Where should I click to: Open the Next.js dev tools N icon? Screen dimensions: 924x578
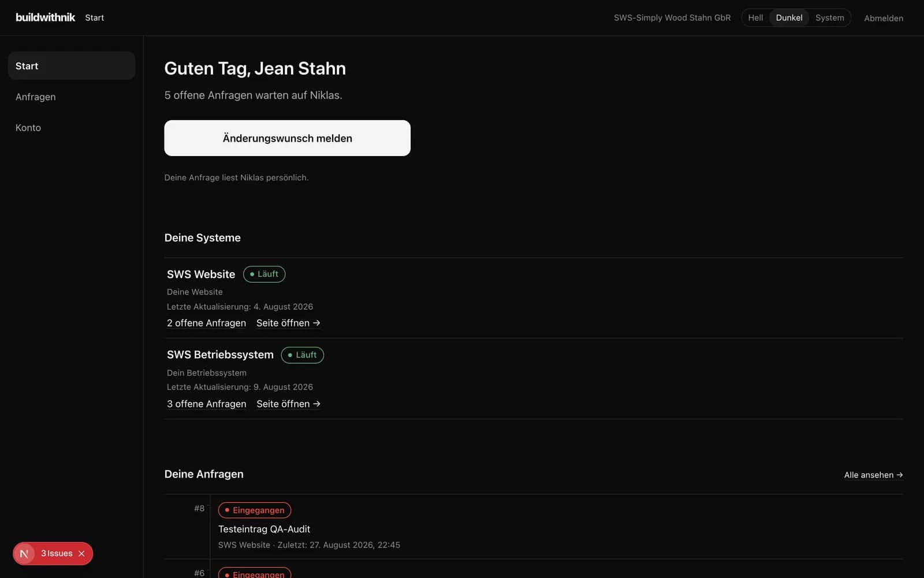coord(24,554)
